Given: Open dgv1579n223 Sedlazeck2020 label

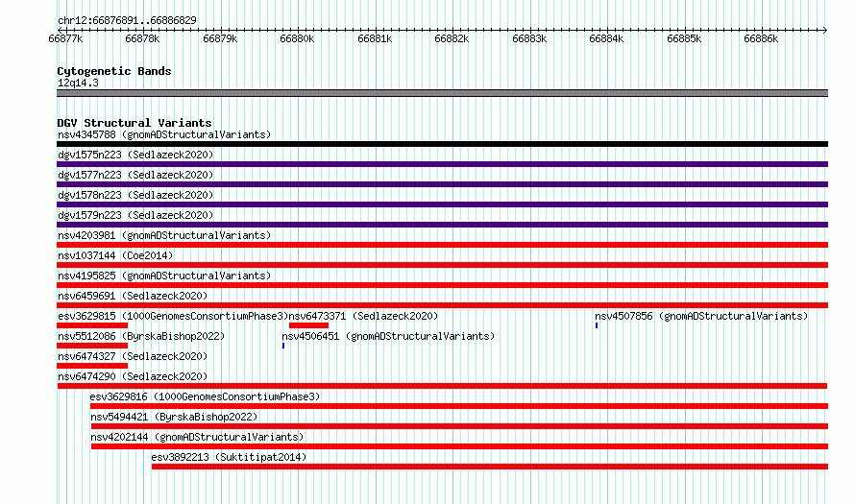Looking at the screenshot, I should (x=135, y=215).
